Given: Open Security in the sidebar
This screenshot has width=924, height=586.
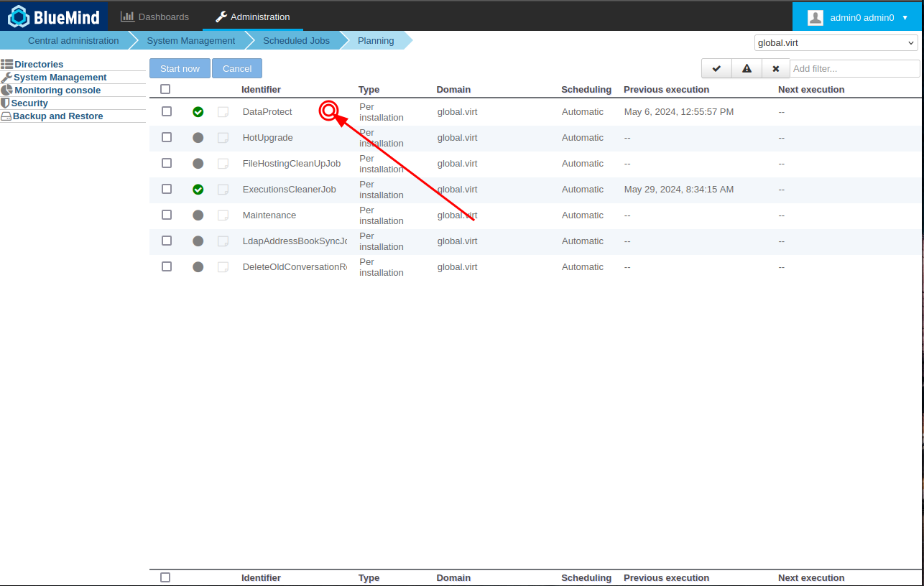Looking at the screenshot, I should pyautogui.click(x=29, y=103).
